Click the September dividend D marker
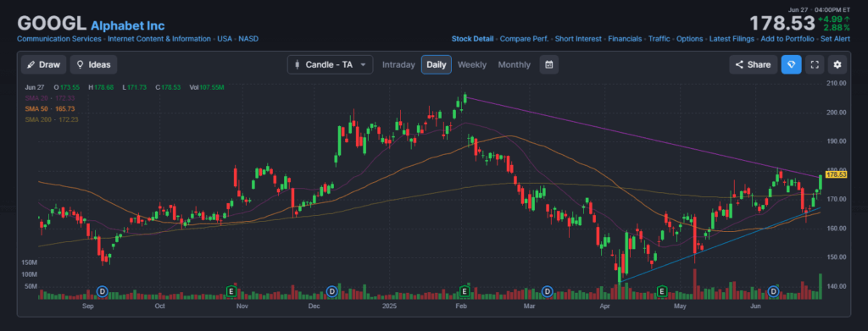868x331 pixels. (x=102, y=291)
